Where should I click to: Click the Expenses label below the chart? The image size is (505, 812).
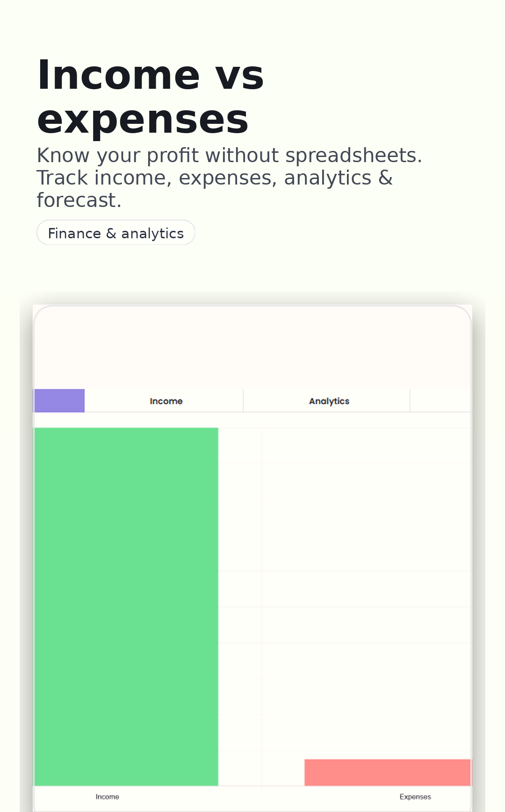tap(415, 797)
